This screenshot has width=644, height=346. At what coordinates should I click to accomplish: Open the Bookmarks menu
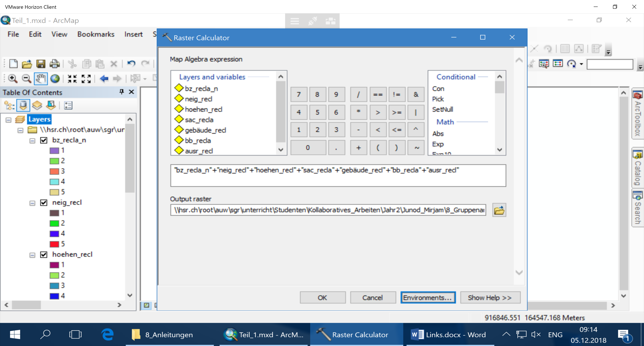click(x=96, y=34)
